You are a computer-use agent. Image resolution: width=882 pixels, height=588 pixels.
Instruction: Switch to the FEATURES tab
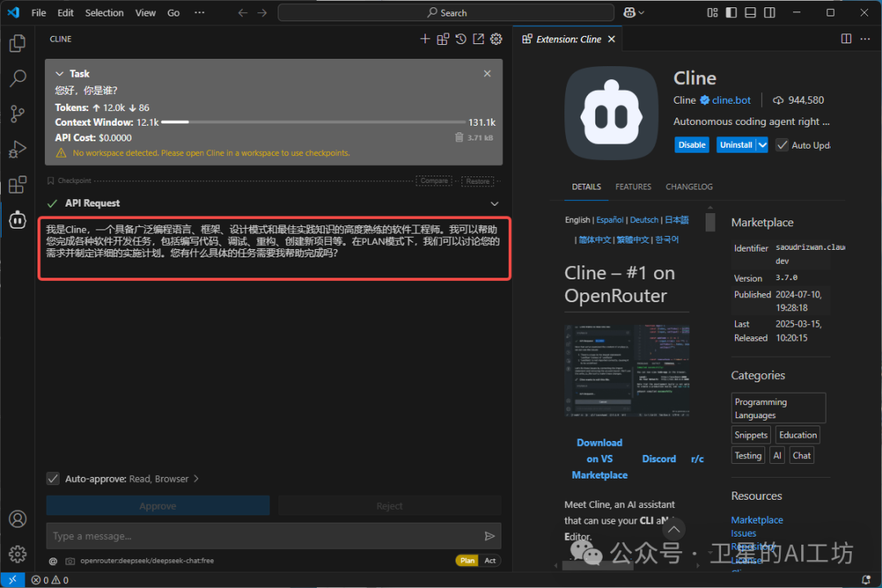(x=633, y=186)
